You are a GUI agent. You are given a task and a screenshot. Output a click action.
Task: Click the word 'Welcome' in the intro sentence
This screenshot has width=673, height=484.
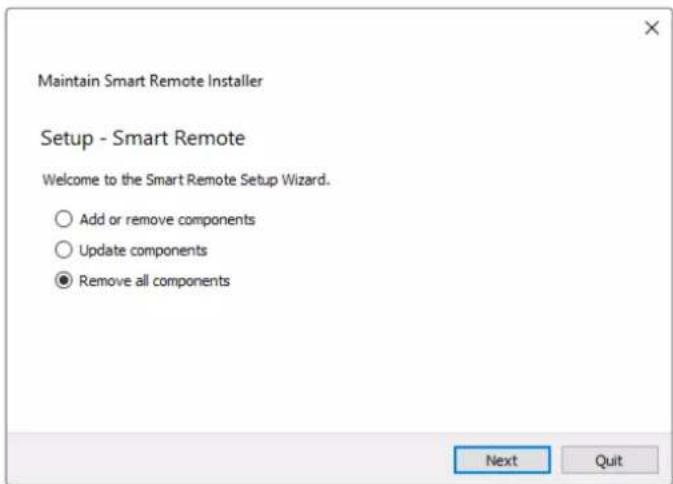click(71, 180)
